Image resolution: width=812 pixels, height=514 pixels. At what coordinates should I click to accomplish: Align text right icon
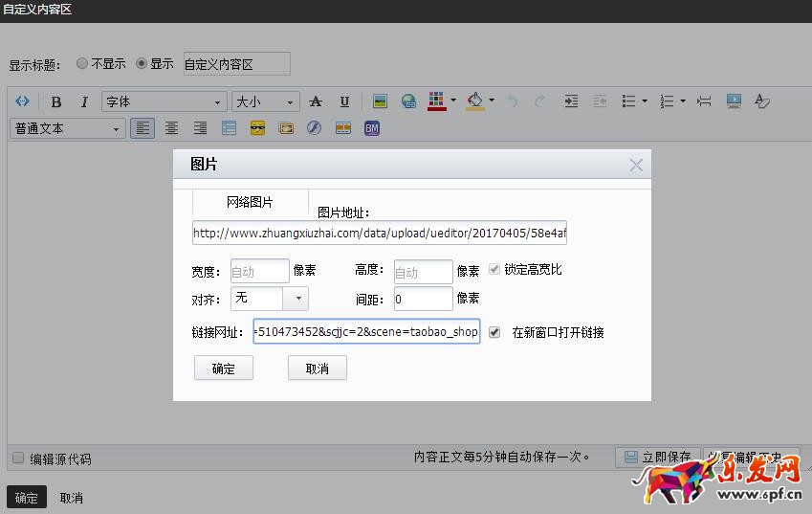tap(200, 128)
